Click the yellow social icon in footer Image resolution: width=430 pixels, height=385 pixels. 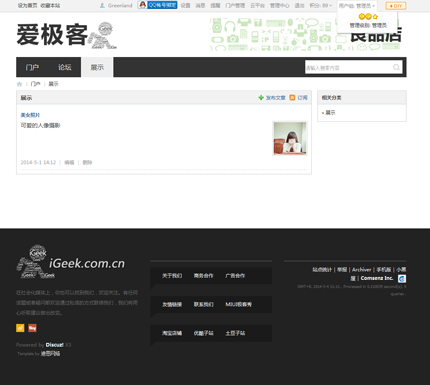click(20, 328)
